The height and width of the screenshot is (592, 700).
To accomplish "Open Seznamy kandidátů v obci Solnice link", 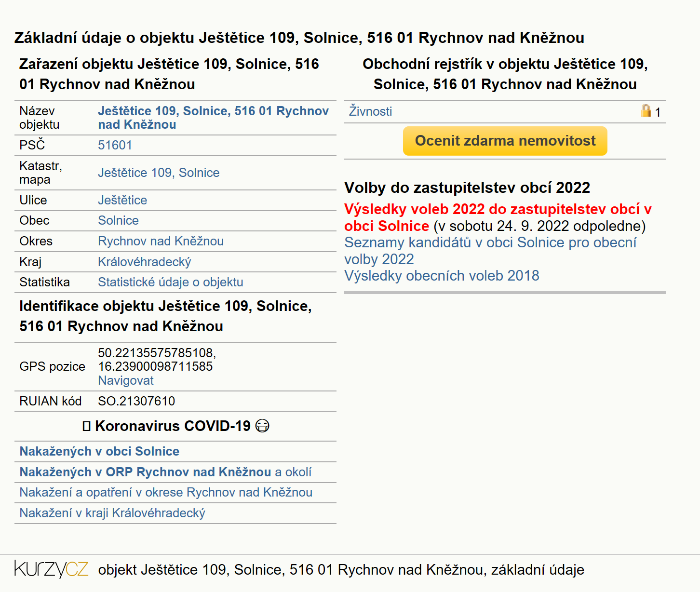I will point(490,251).
